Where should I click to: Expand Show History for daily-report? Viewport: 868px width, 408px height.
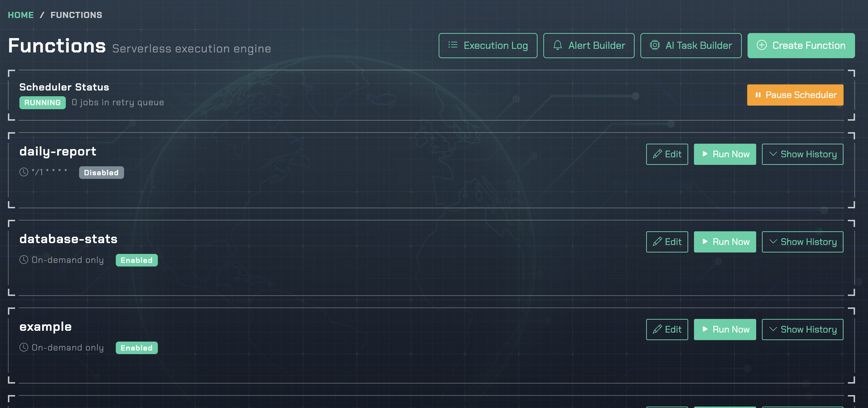pyautogui.click(x=802, y=154)
